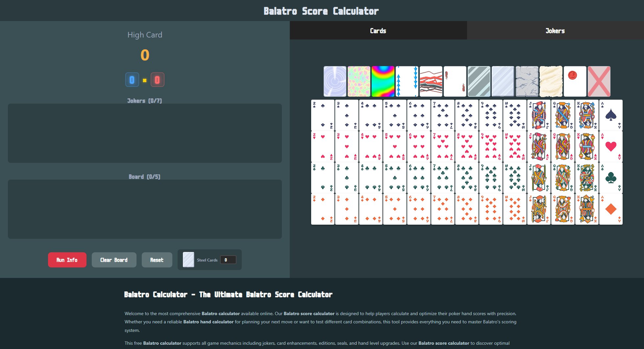Image resolution: width=644 pixels, height=349 pixels.
Task: Select the red Mult card enhancement
Action: pos(431,81)
